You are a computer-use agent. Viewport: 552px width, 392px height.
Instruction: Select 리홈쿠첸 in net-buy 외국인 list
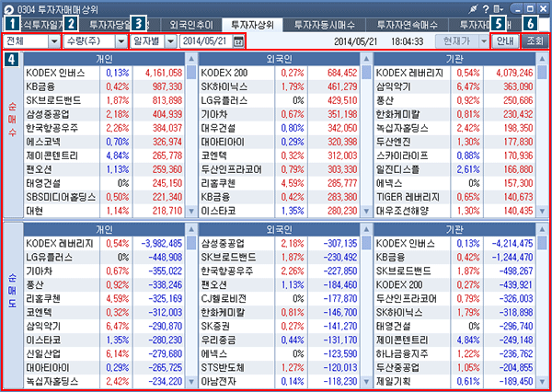click(x=279, y=183)
